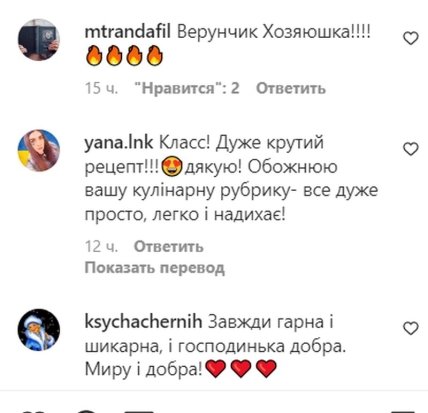This screenshot has width=428, height=413.
Task: Tap the heart icon next to ksychachernih's comment
Action: (411, 328)
